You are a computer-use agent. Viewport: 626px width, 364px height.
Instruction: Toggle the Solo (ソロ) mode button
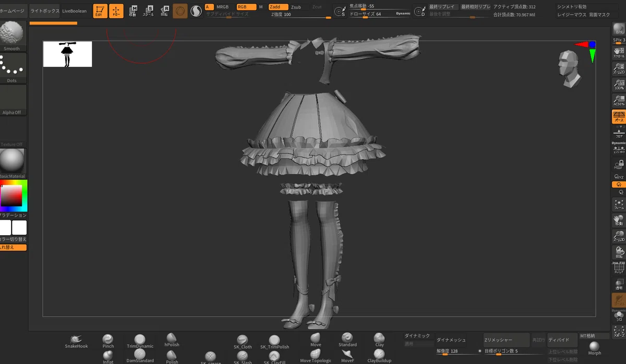coord(619,316)
